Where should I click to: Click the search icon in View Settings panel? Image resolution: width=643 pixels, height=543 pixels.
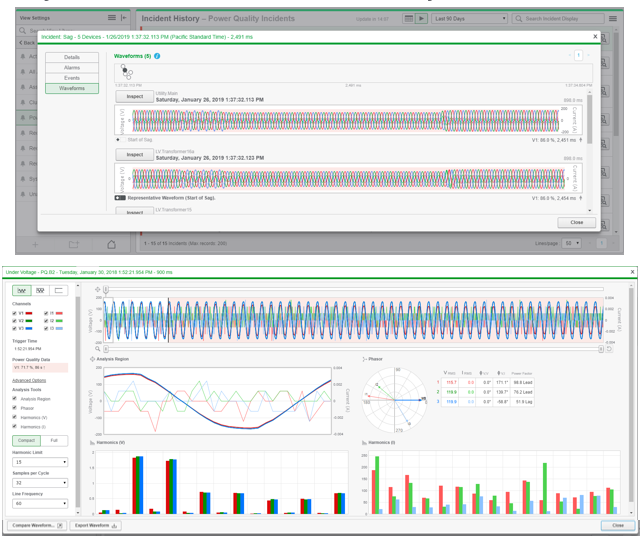(23, 31)
